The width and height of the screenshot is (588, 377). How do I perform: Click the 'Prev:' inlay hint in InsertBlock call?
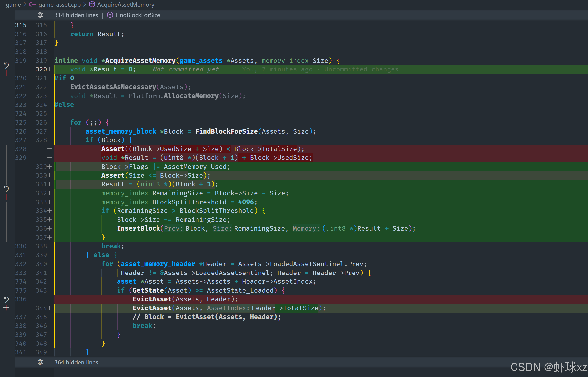pyautogui.click(x=173, y=229)
